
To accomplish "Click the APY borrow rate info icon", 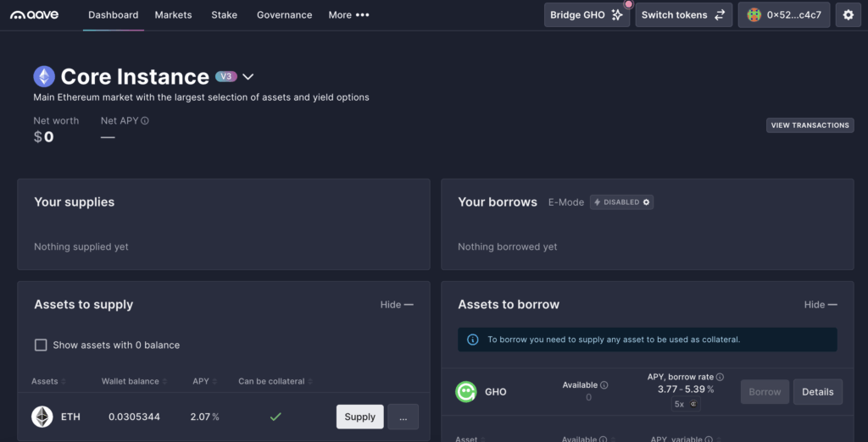I will [x=720, y=377].
